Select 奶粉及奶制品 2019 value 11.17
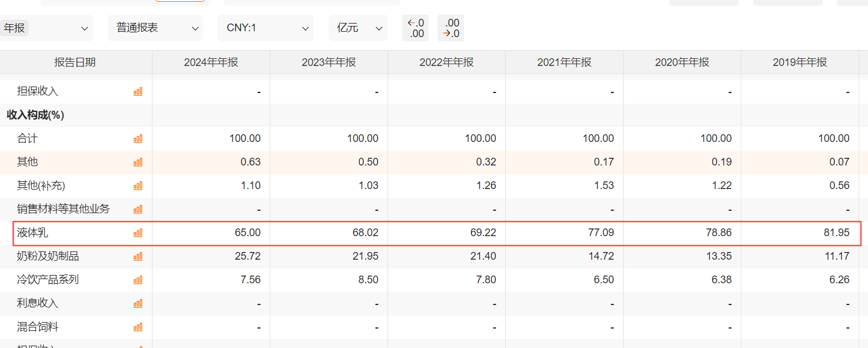The width and height of the screenshot is (868, 348). [836, 256]
